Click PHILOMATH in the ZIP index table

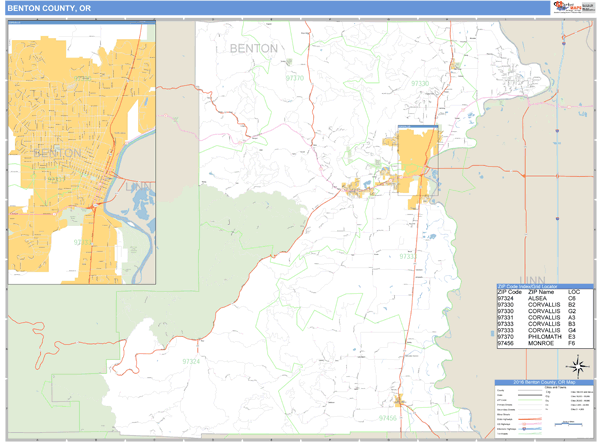pos(545,337)
